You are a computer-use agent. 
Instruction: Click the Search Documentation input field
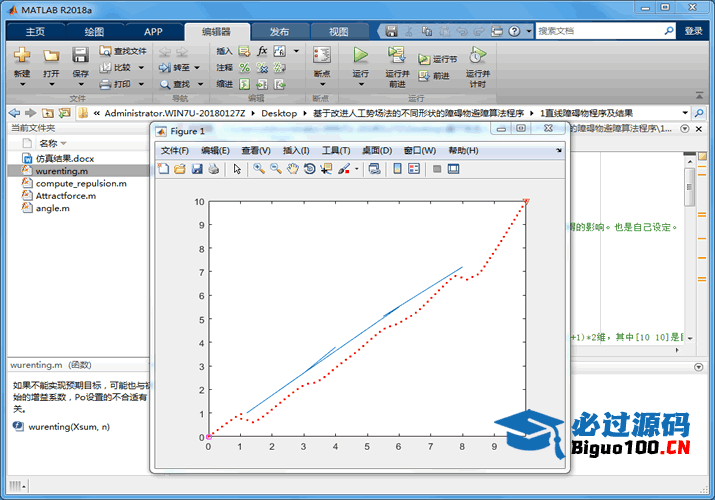point(603,31)
